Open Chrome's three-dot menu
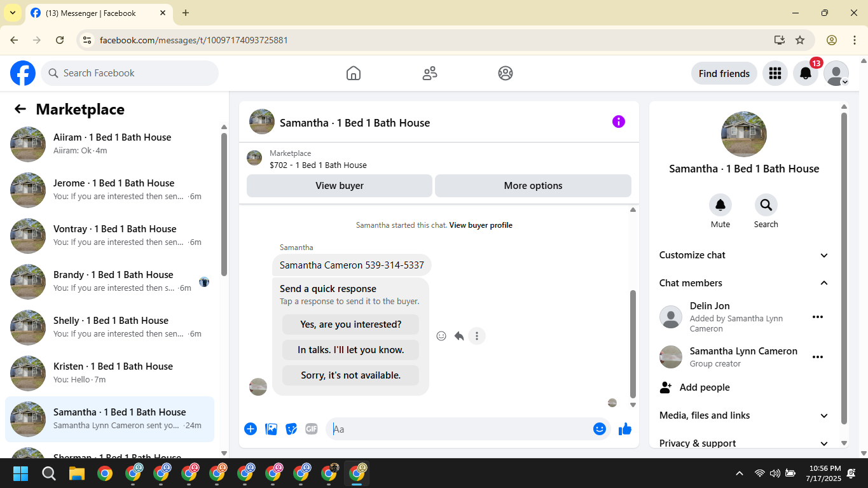Screen dimensions: 868x488 pyautogui.click(x=855, y=40)
